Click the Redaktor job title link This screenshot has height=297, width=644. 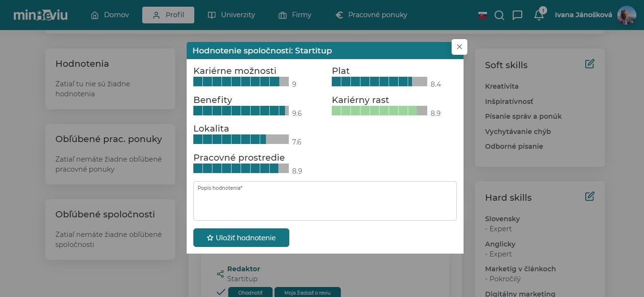coord(243,269)
